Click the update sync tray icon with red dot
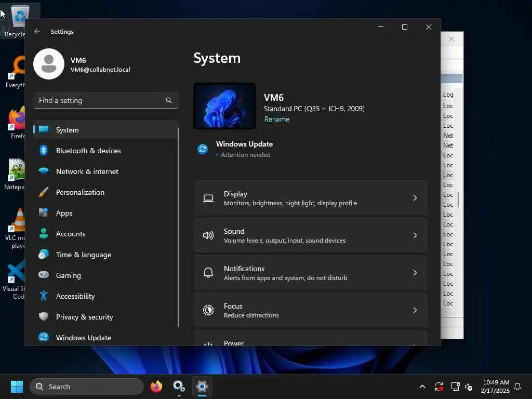This screenshot has height=399, width=532. tap(438, 387)
